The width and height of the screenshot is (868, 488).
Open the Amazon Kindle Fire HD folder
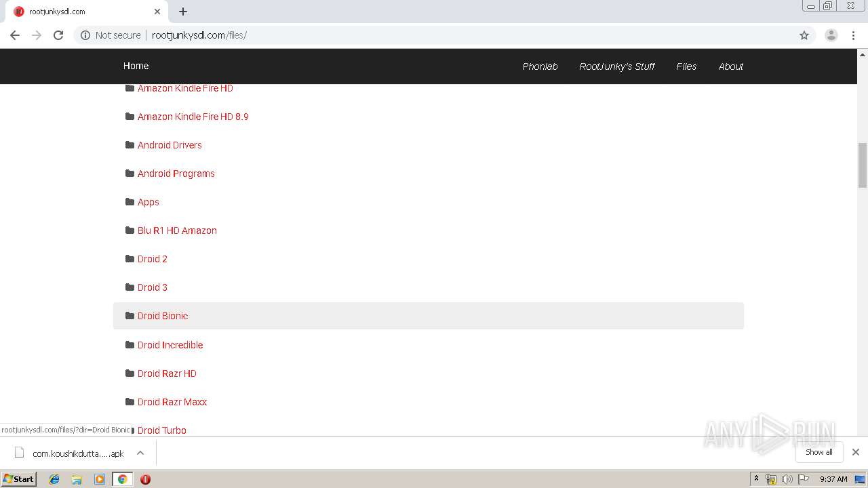[x=185, y=88]
